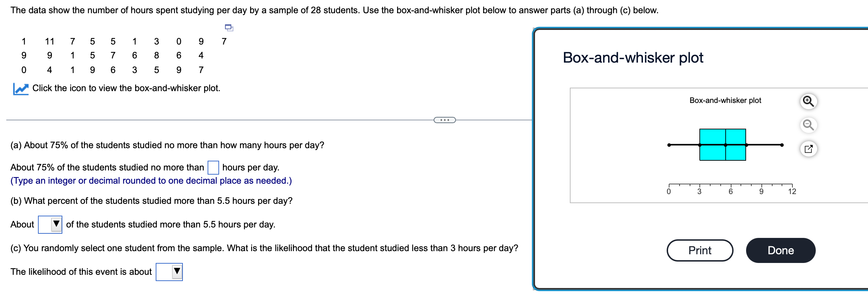Image resolution: width=868 pixels, height=304 pixels.
Task: Click the duplicate pages icon above the data table
Action: [228, 29]
